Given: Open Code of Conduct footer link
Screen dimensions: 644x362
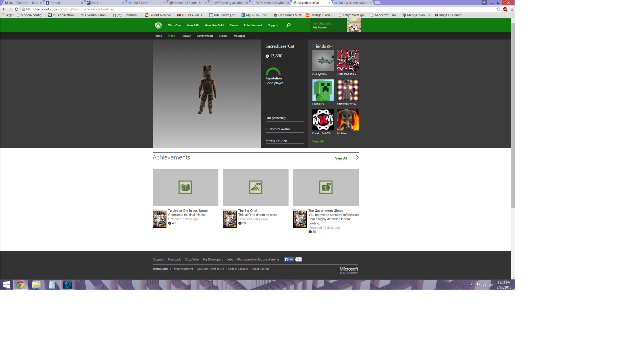Looking at the screenshot, I should click(238, 269).
